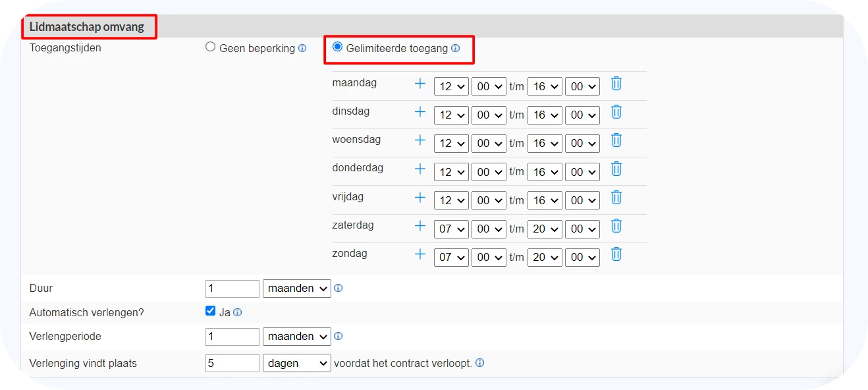
Task: Click the Duur number input field
Action: click(232, 289)
